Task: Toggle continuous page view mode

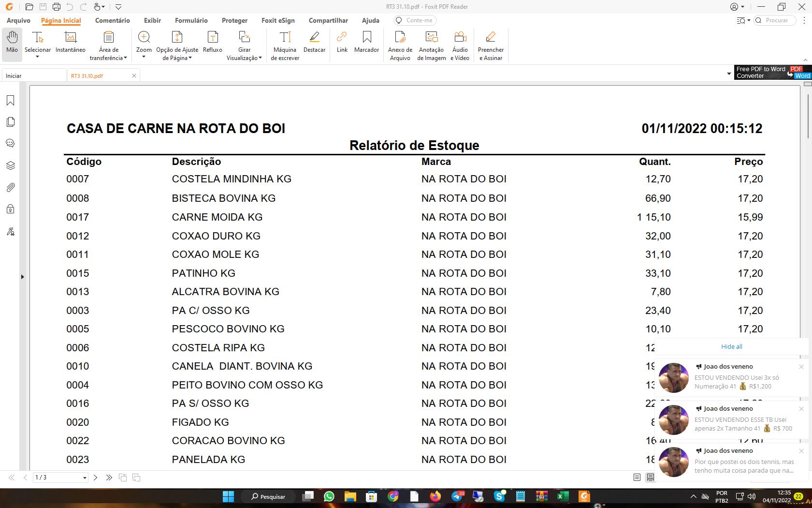Action: point(651,478)
